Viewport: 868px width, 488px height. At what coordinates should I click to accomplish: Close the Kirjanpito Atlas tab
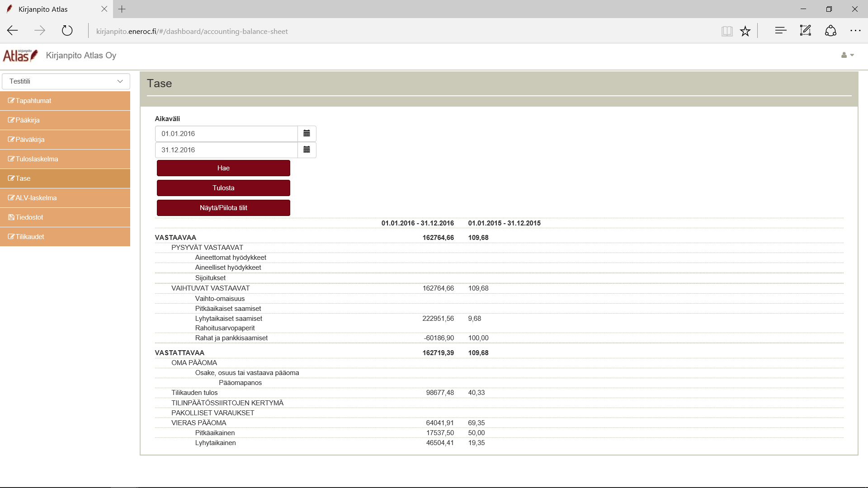point(104,9)
